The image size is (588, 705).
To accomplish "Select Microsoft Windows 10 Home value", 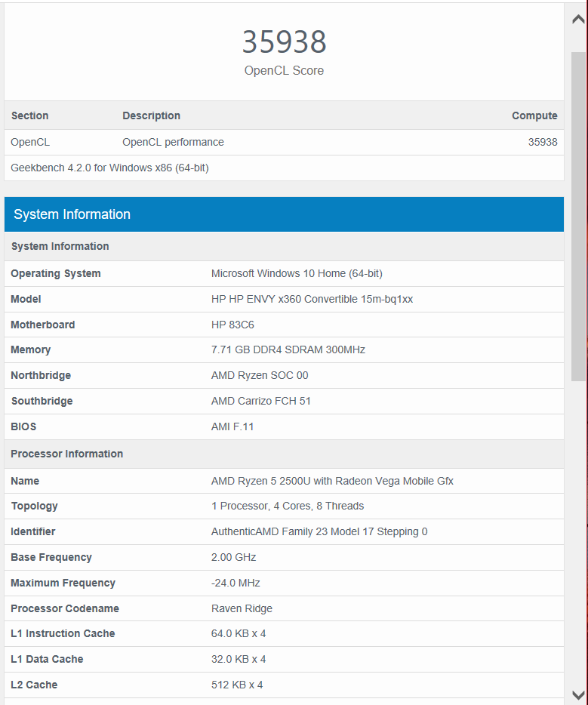I will [x=297, y=273].
